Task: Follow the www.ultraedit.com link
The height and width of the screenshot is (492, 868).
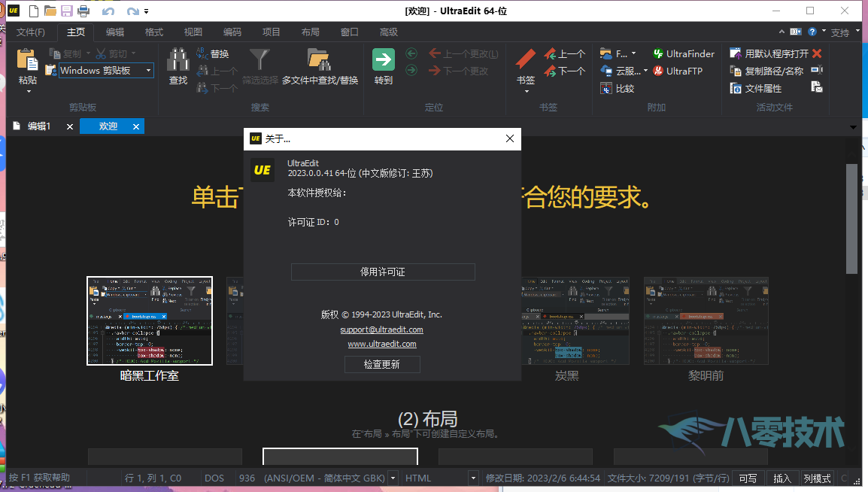Action: (382, 343)
